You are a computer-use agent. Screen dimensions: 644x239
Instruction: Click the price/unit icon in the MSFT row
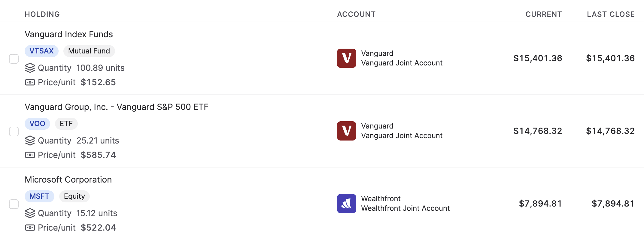[x=30, y=228]
